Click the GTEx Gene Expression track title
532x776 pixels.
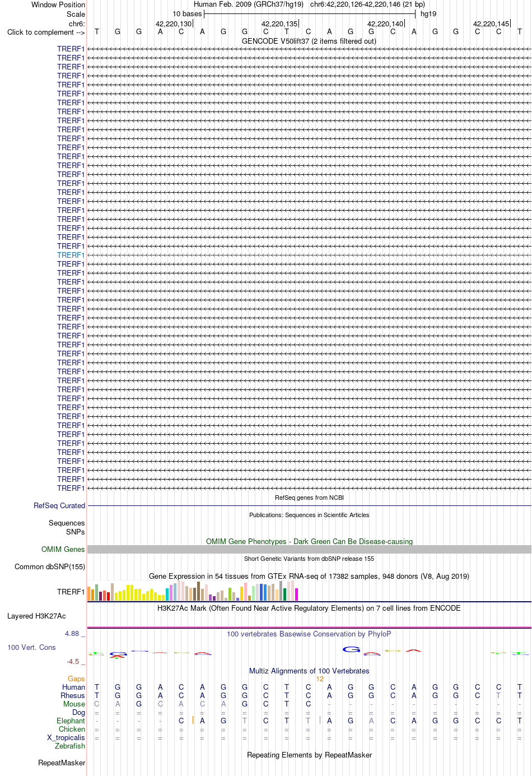[309, 576]
